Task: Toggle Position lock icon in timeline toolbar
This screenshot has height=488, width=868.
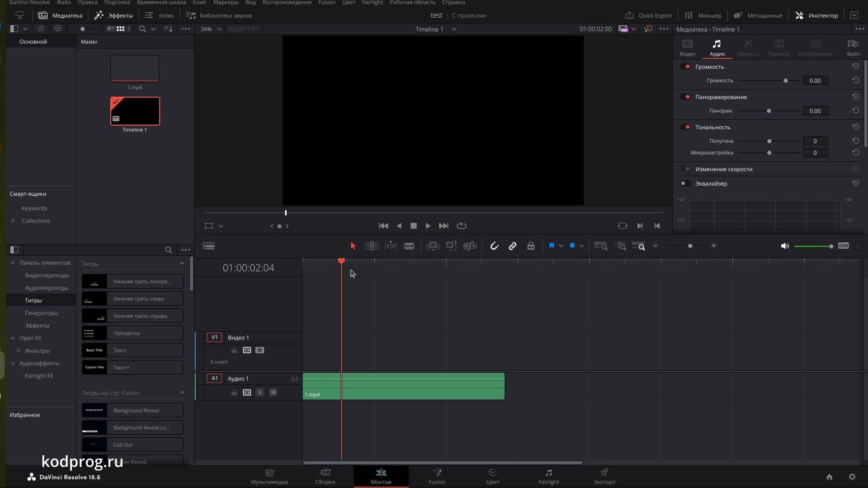Action: coord(531,246)
